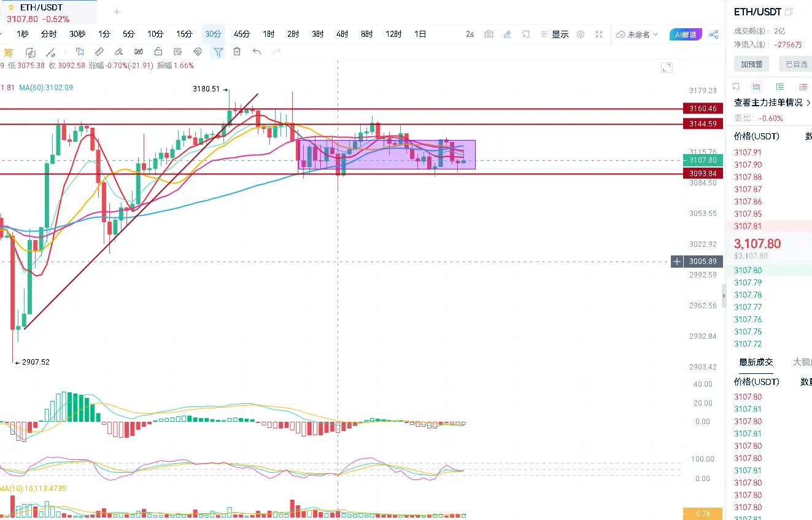The width and height of the screenshot is (812, 520).
Task: Select the 2时 timeframe button
Action: coord(293,34)
